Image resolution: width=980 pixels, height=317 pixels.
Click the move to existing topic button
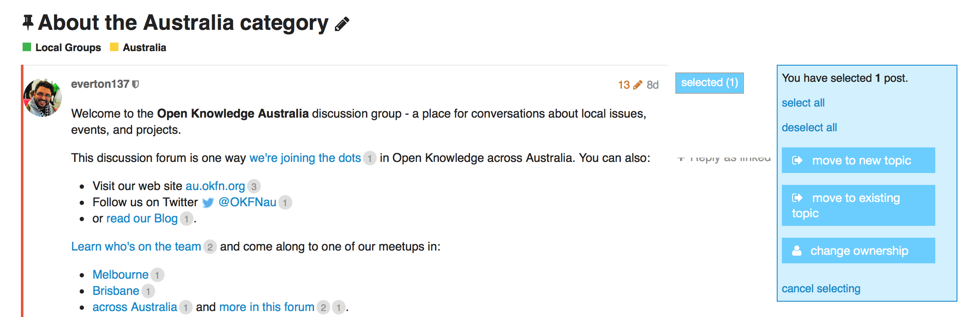(858, 205)
